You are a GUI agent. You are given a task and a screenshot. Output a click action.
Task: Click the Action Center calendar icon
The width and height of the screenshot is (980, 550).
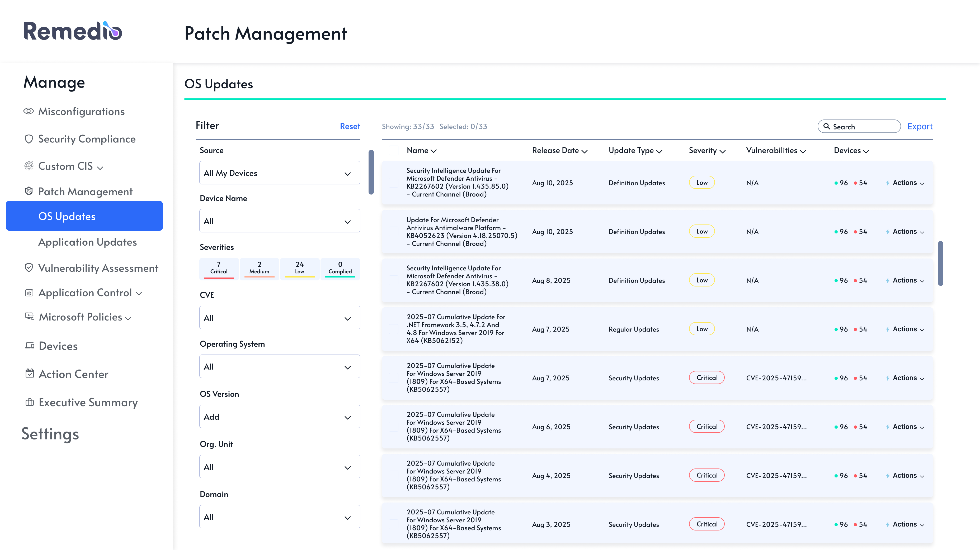tap(30, 374)
